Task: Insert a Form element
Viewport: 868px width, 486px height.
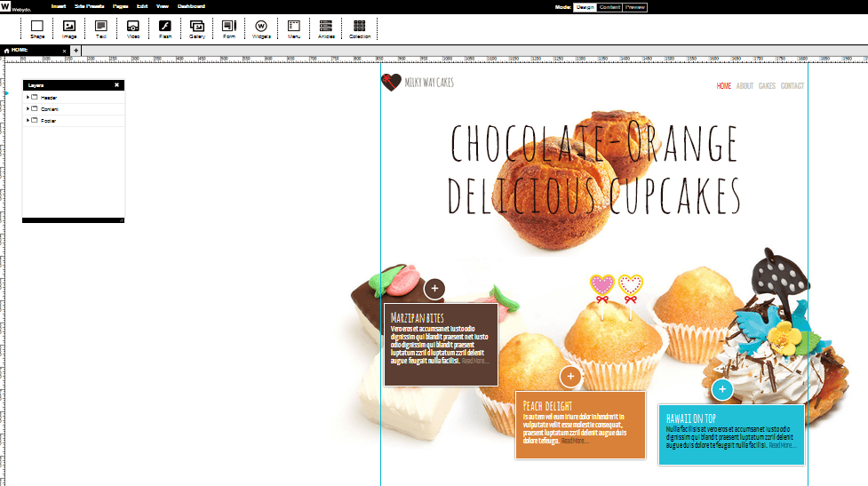Action: click(228, 28)
